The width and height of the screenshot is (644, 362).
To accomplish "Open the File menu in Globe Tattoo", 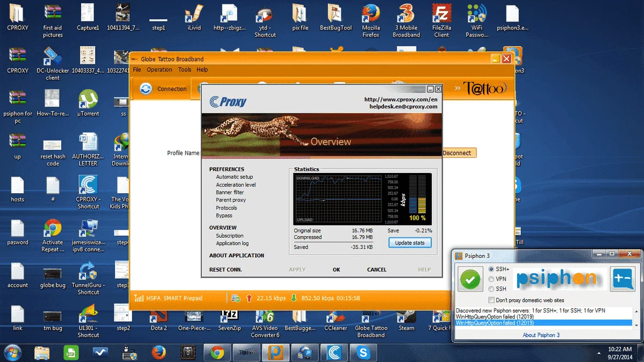I will click(137, 70).
